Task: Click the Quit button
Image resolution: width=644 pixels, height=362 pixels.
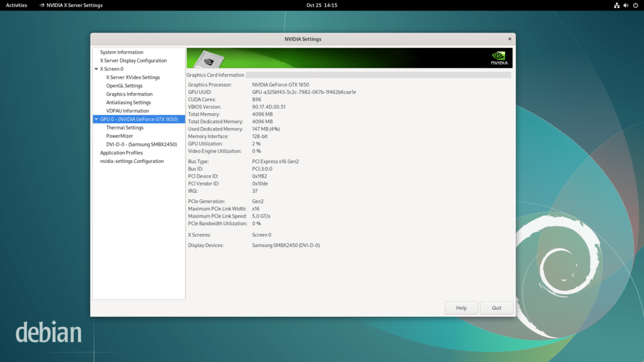Action: pos(496,307)
